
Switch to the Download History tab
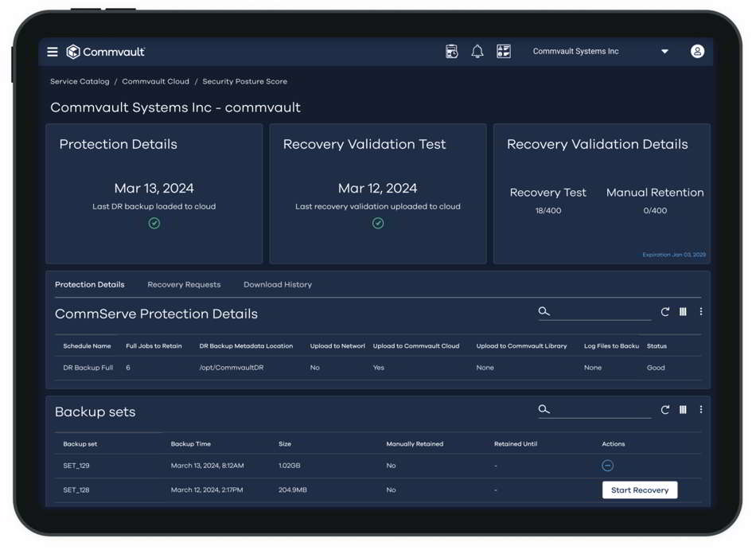[x=278, y=284]
